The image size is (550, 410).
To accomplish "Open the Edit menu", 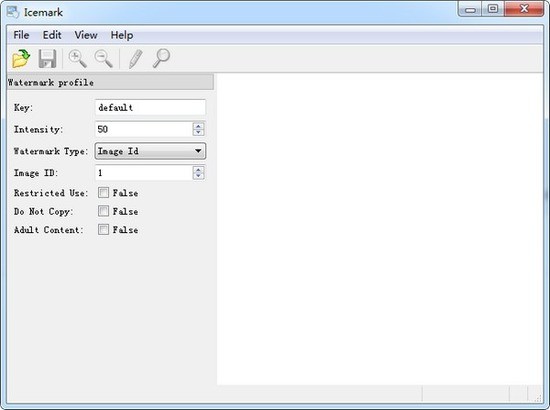I will click(x=52, y=35).
